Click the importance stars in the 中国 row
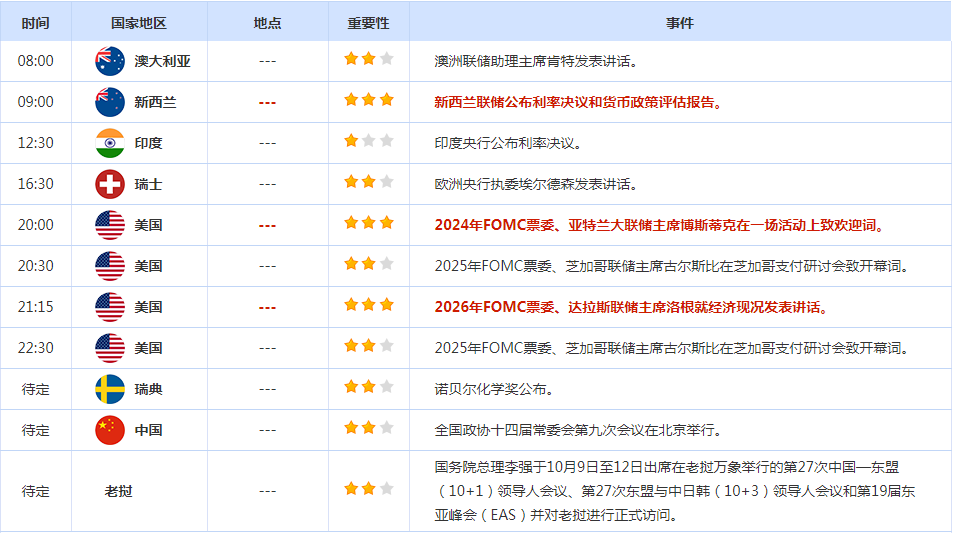The image size is (954, 533). click(369, 428)
